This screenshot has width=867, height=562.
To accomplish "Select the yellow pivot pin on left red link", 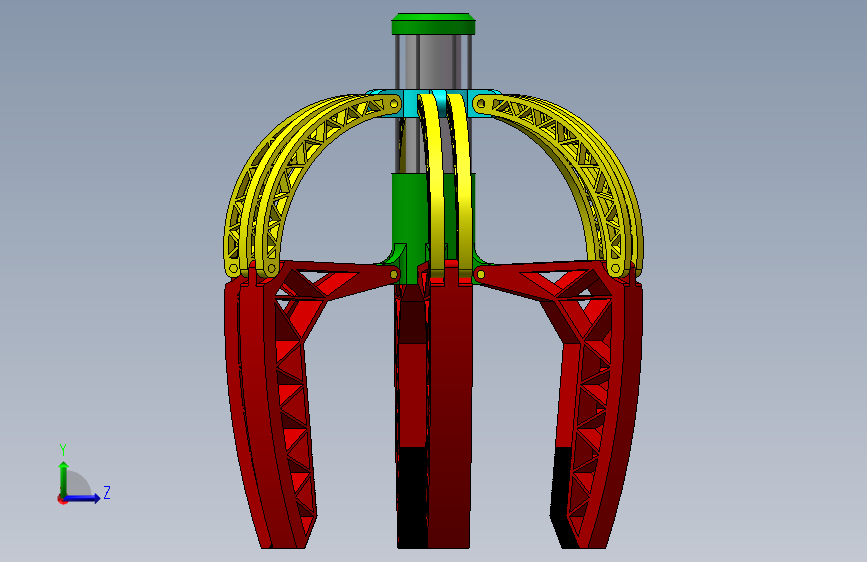I will pyautogui.click(x=394, y=274).
